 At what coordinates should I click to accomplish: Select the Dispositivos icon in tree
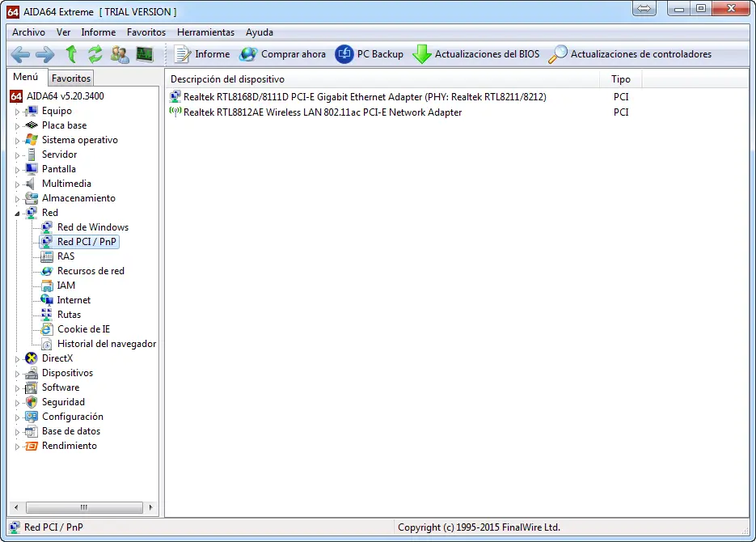point(32,373)
